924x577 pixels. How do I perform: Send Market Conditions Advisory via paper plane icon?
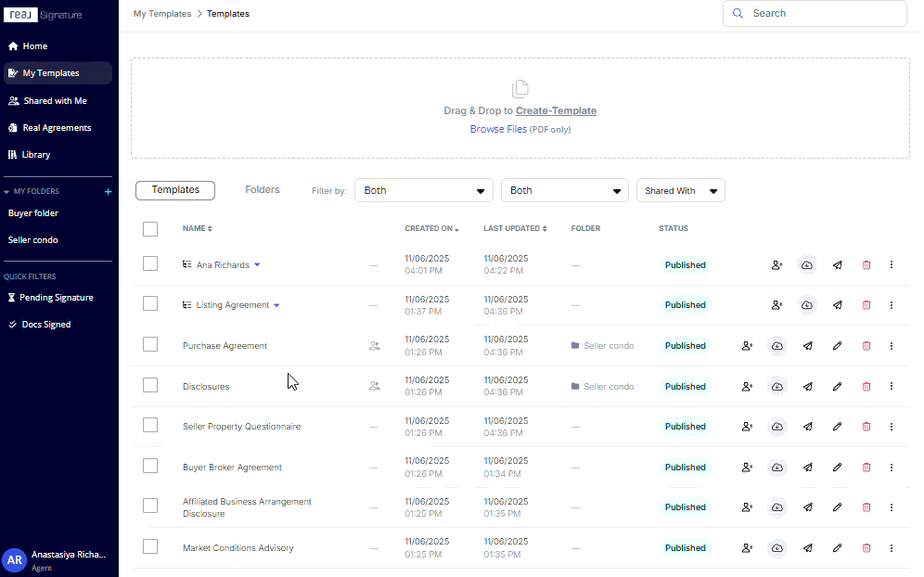coord(807,548)
